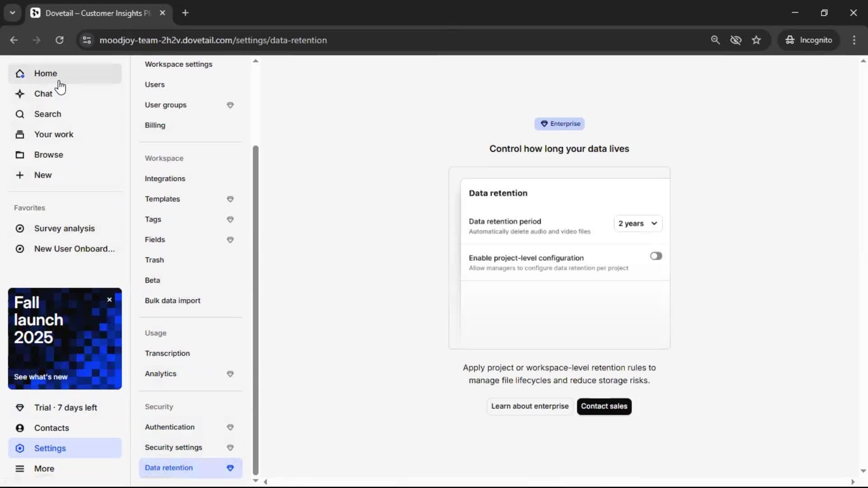Image resolution: width=868 pixels, height=488 pixels.
Task: Click the New plus icon
Action: [x=19, y=175]
